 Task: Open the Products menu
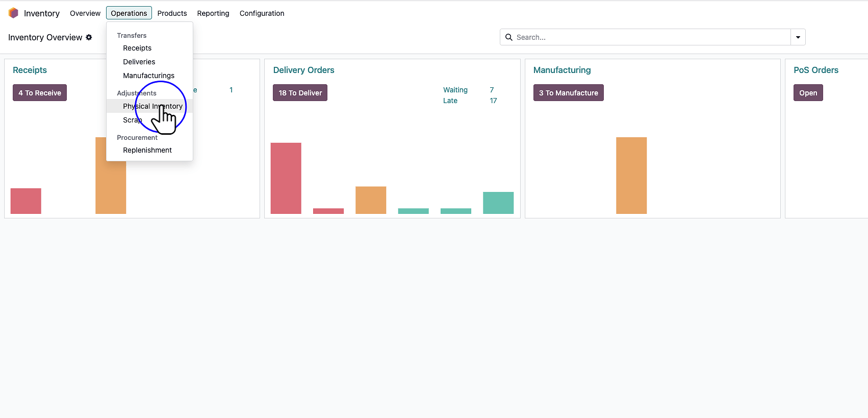point(172,13)
